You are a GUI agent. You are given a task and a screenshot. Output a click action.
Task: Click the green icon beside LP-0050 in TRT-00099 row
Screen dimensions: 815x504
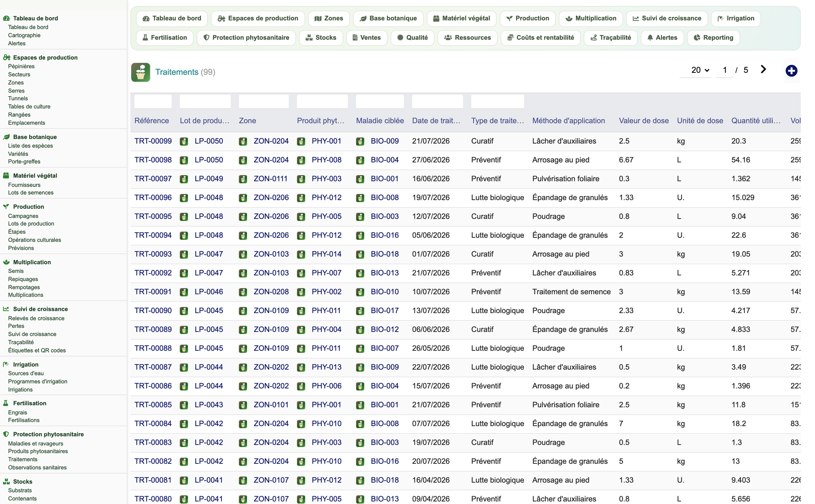click(184, 141)
